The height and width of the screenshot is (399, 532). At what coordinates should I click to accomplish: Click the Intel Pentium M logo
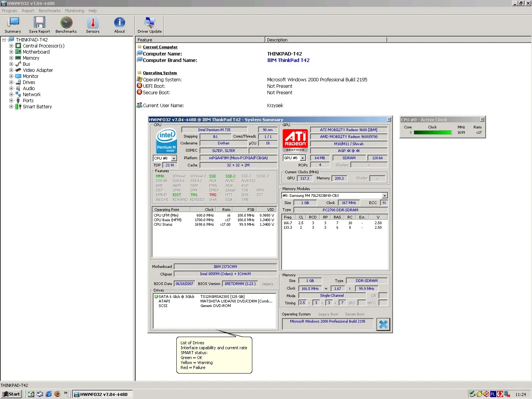[x=166, y=141]
